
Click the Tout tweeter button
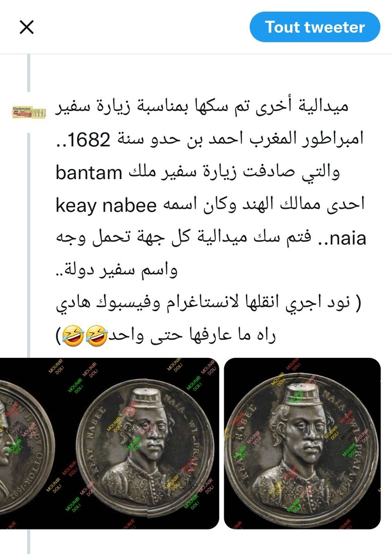315,27
